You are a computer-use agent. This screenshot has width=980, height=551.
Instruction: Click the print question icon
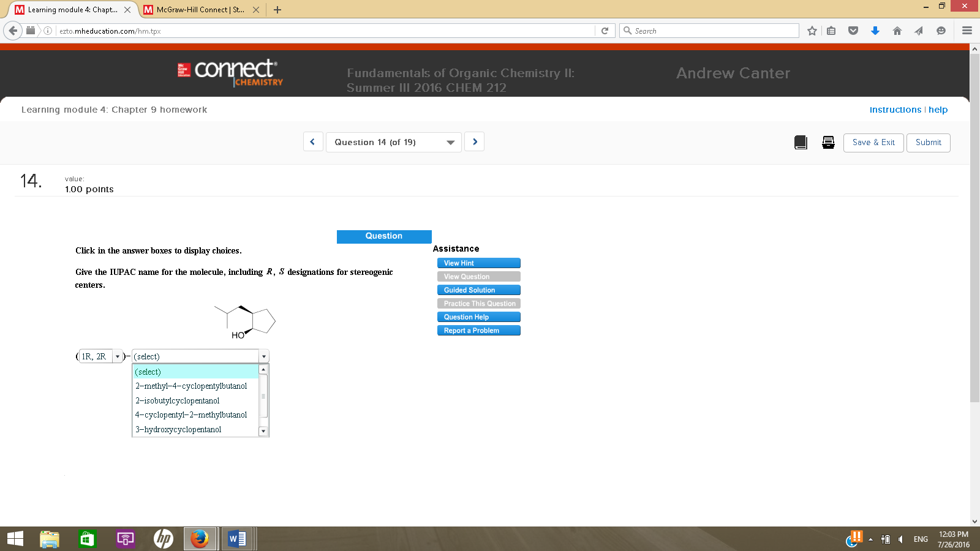point(828,142)
